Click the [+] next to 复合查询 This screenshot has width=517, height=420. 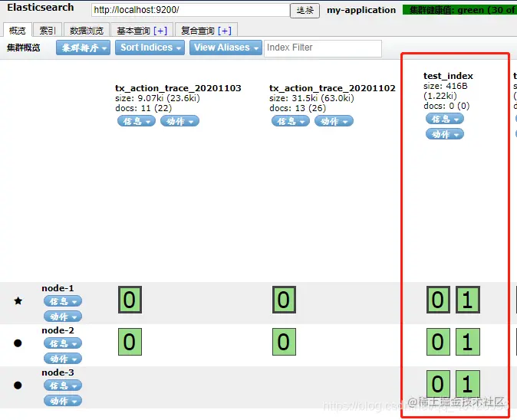click(225, 31)
